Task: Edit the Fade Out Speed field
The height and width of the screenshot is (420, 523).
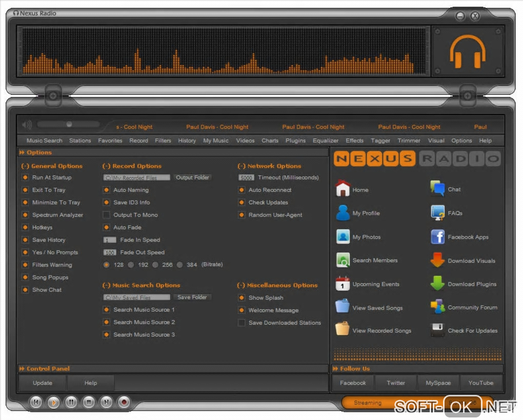Action: [x=110, y=253]
